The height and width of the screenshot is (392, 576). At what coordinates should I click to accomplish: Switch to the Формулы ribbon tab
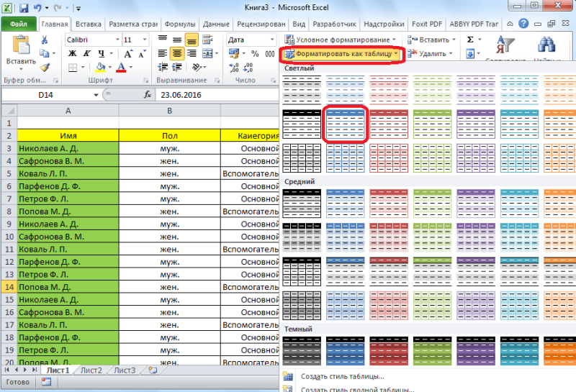179,24
